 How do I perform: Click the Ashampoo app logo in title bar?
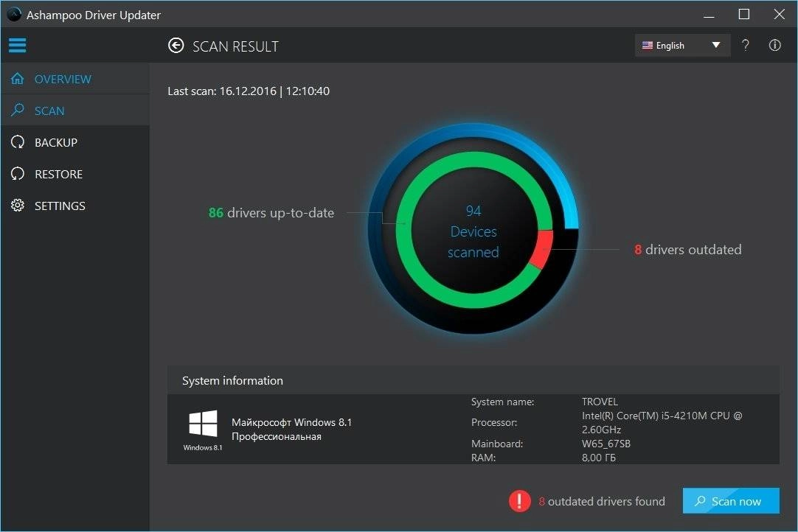[x=14, y=14]
